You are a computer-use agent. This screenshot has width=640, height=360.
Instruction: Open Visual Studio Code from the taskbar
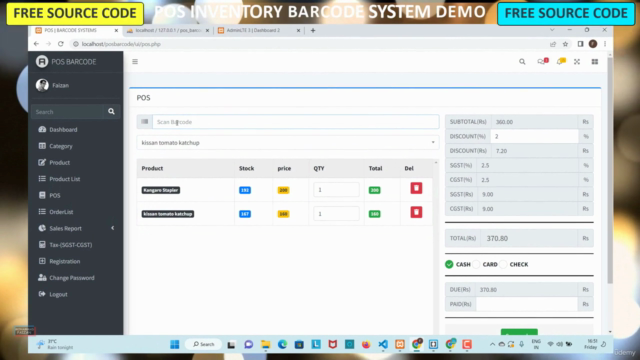(x=383, y=344)
